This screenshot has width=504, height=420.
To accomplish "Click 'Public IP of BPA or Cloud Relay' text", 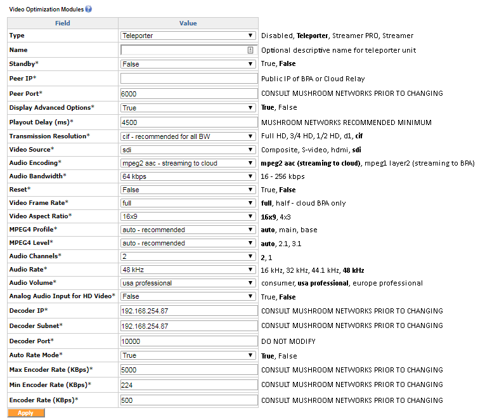I will (313, 79).
